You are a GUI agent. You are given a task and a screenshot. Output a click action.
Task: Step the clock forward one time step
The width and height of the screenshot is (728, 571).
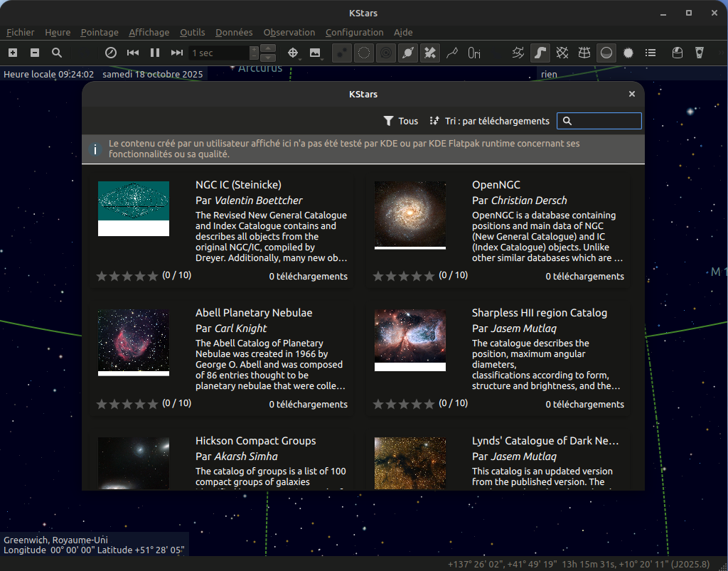177,53
